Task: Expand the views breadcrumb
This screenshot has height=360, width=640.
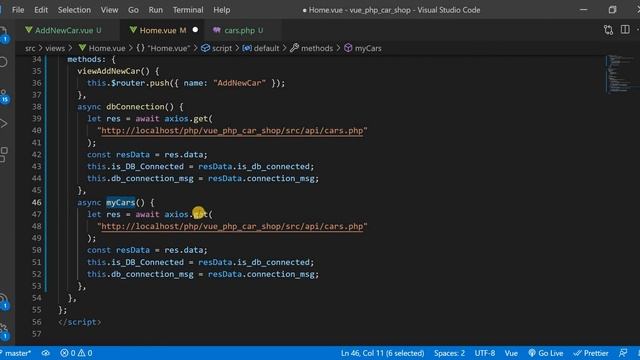Action: 55,48
